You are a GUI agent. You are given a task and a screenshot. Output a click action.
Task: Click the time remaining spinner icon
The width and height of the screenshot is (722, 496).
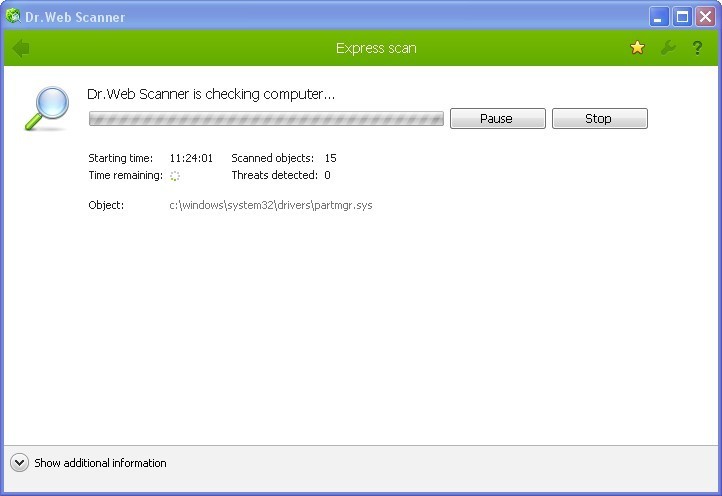(x=175, y=176)
